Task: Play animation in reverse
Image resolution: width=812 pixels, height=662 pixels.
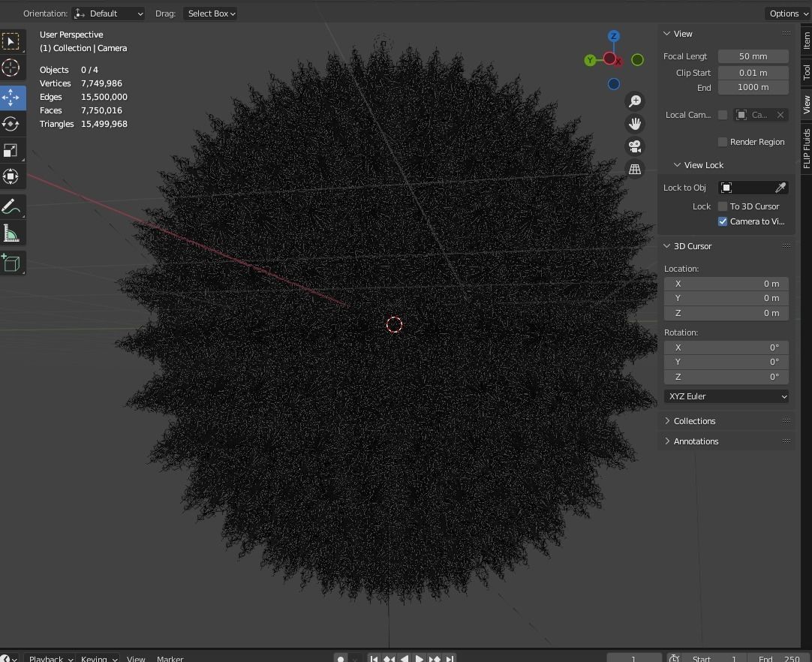Action: coord(404,659)
